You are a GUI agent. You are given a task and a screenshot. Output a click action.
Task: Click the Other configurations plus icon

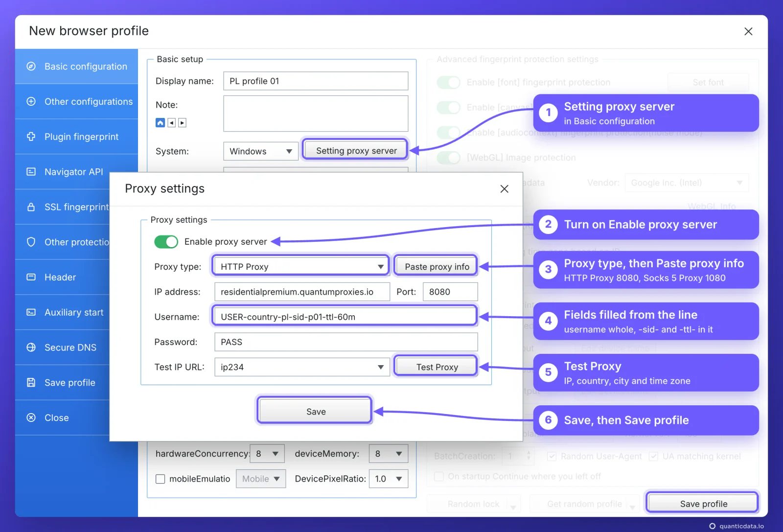(x=31, y=101)
